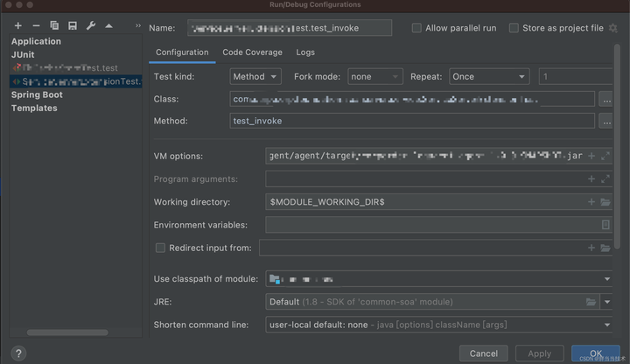The height and width of the screenshot is (364, 630).
Task: Add a new run configuration
Action: [18, 26]
